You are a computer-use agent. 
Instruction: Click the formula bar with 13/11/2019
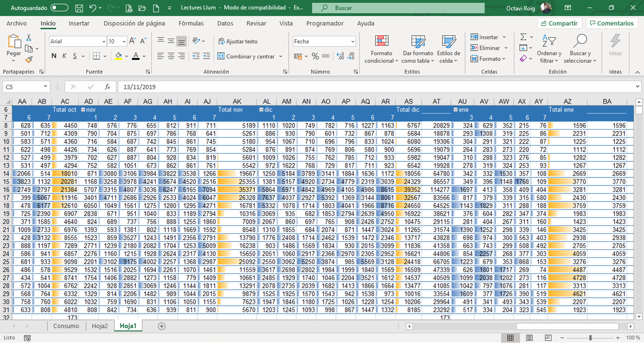[x=380, y=86]
